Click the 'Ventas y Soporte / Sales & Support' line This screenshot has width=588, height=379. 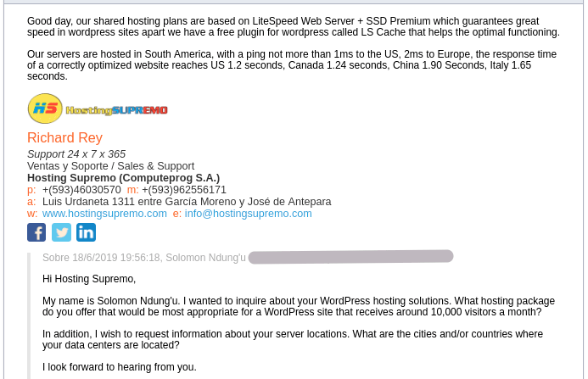(x=110, y=166)
